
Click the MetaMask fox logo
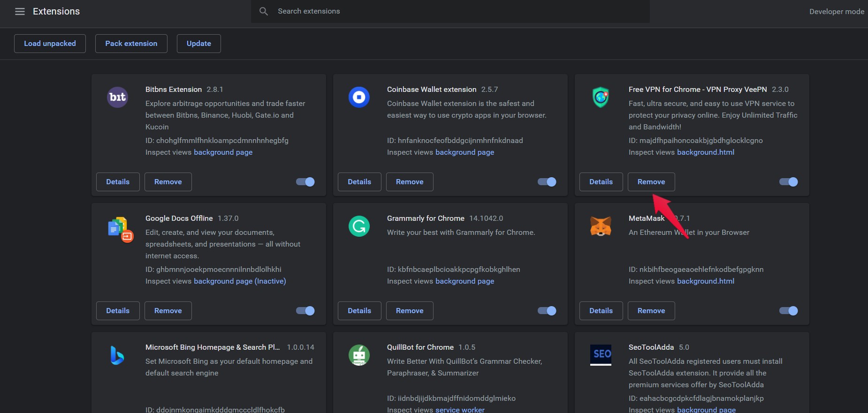coord(601,226)
